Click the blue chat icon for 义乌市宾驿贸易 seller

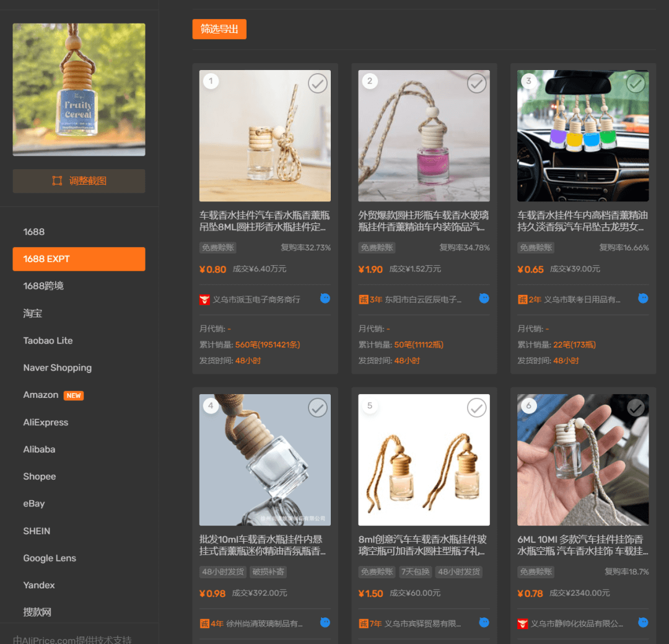(x=484, y=623)
